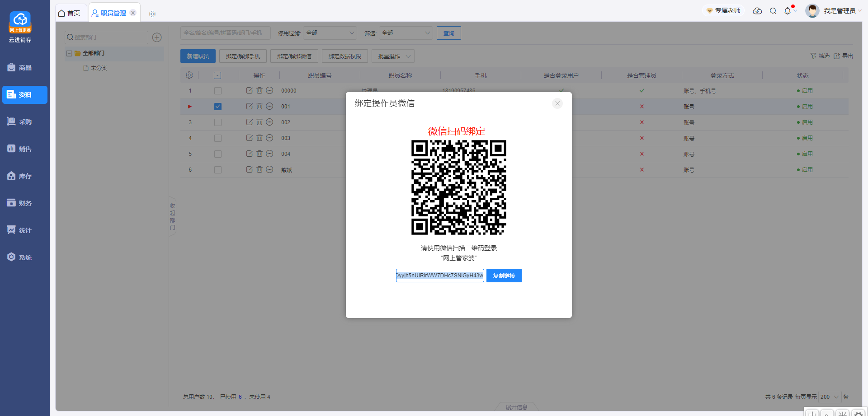Open the global search magnifier icon
This screenshot has height=416, width=868.
pos(773,11)
